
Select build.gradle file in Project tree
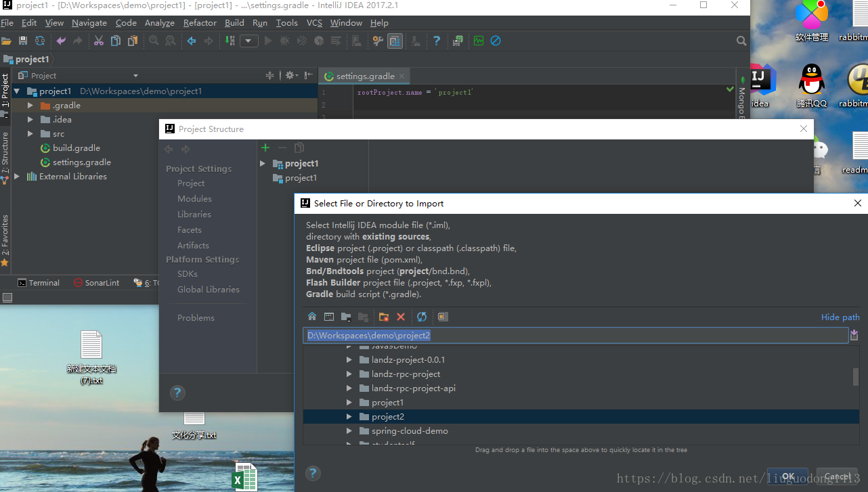pyautogui.click(x=77, y=148)
